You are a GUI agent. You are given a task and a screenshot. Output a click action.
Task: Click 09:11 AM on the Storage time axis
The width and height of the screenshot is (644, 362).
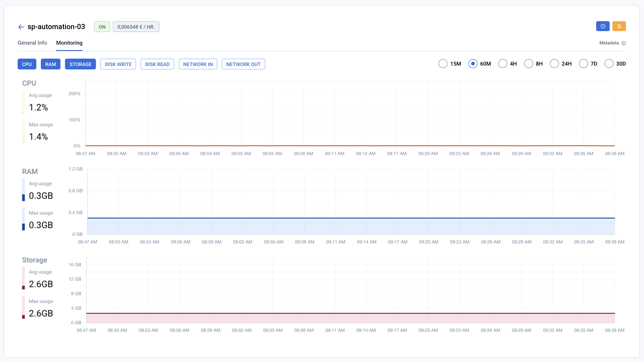[335, 330]
